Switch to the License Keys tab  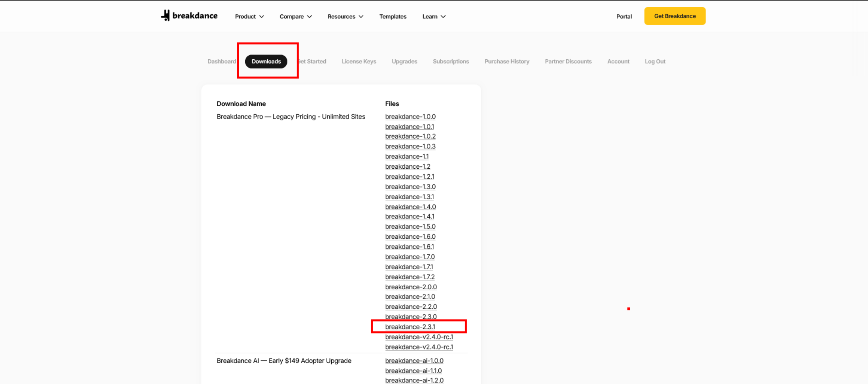[359, 61]
